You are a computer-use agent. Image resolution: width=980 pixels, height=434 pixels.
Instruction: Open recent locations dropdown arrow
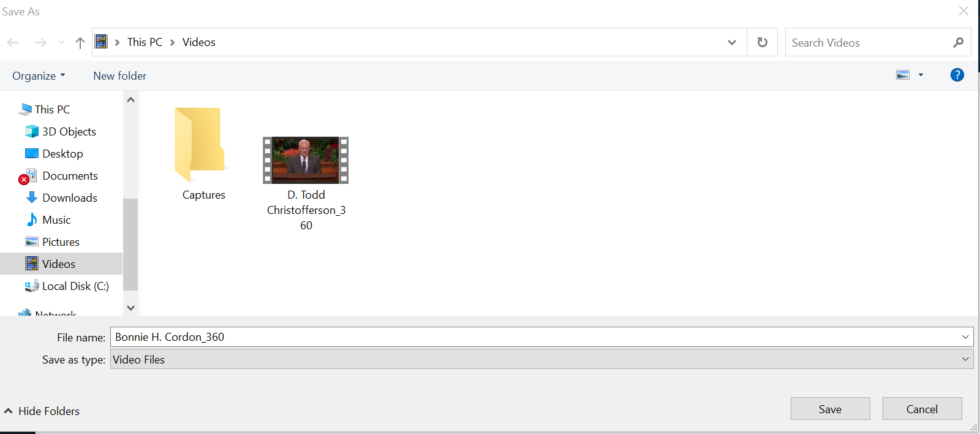coord(61,42)
